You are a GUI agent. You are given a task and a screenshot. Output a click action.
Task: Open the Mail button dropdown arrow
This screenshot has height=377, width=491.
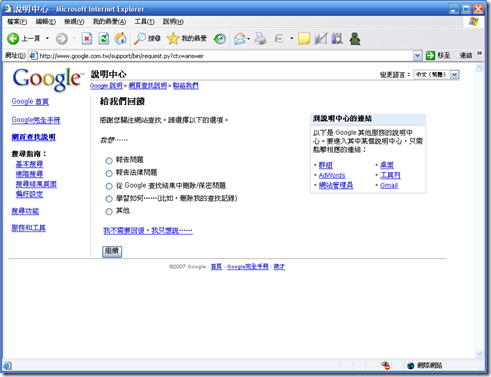click(249, 39)
